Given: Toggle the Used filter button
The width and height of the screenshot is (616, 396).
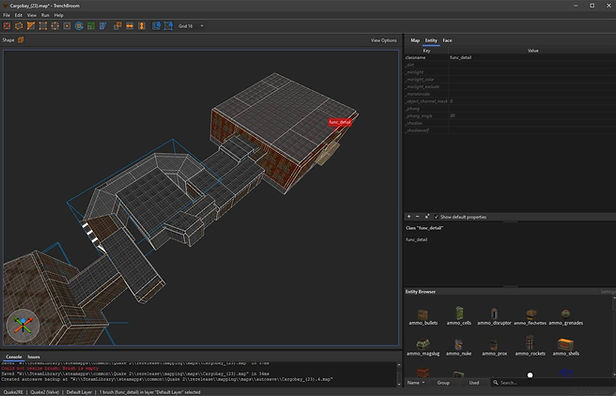Looking at the screenshot, I should pos(474,382).
